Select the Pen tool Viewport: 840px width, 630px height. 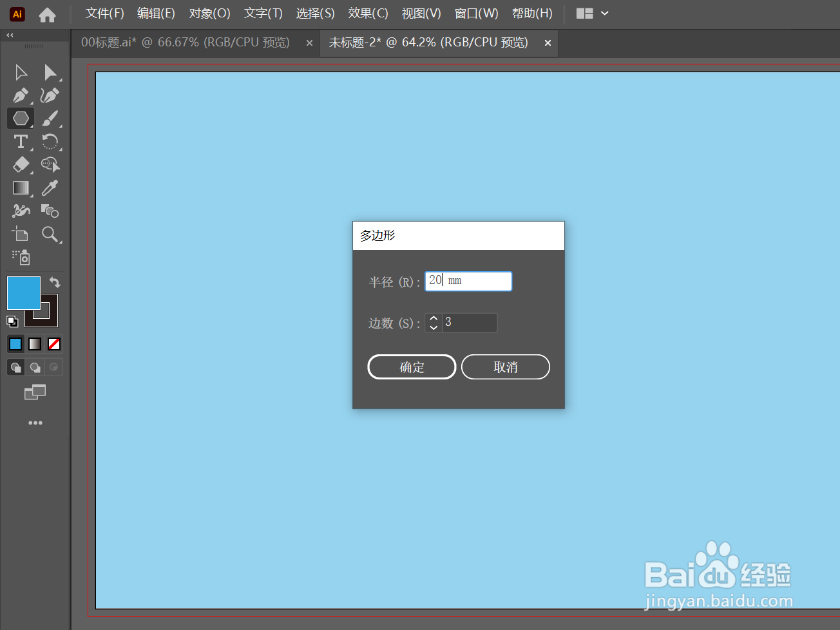click(x=21, y=95)
